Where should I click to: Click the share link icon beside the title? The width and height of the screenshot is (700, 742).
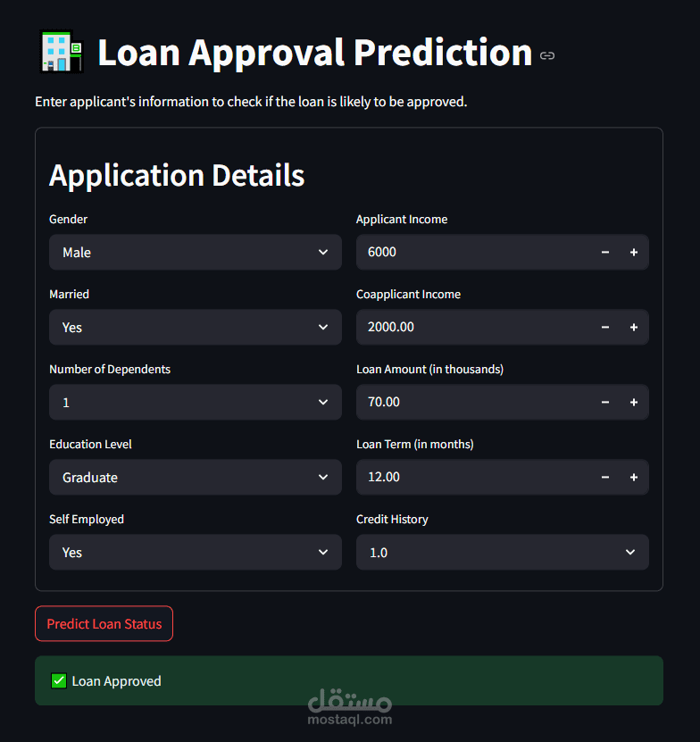pyautogui.click(x=547, y=54)
